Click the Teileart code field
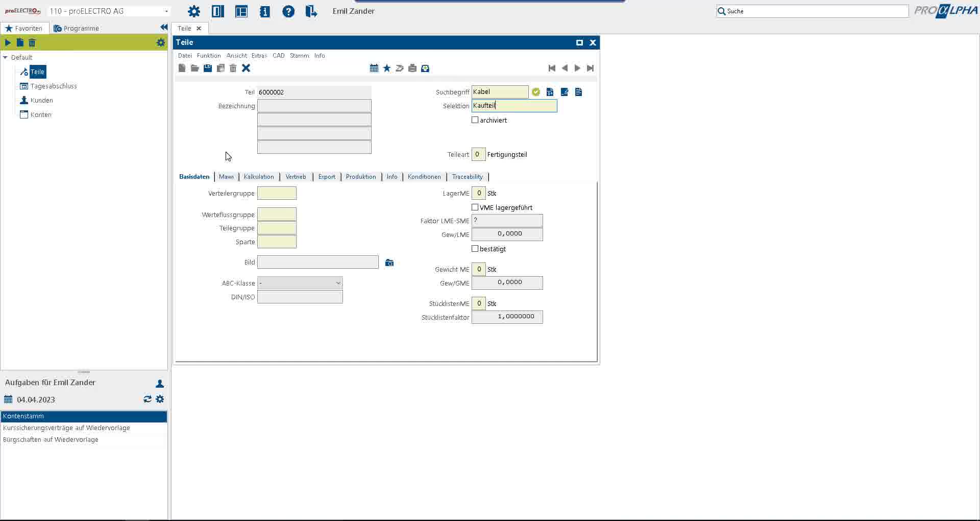Viewport: 980px width, 521px height. pos(478,154)
